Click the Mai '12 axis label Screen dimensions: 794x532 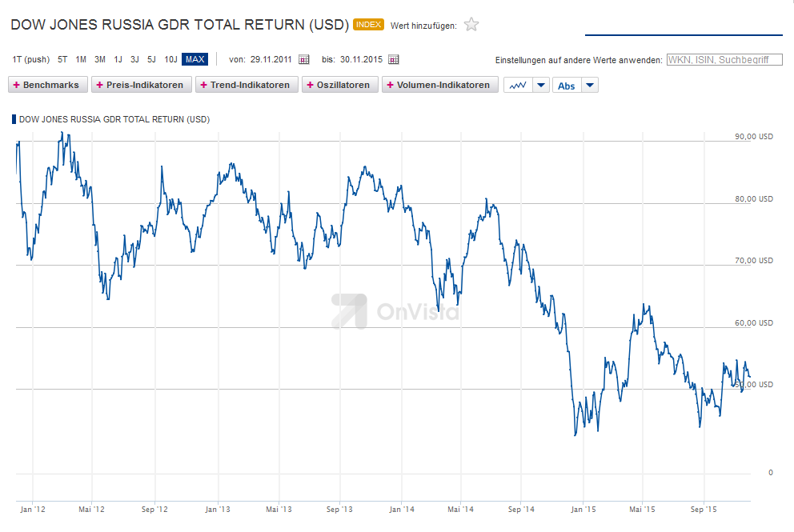click(x=92, y=510)
